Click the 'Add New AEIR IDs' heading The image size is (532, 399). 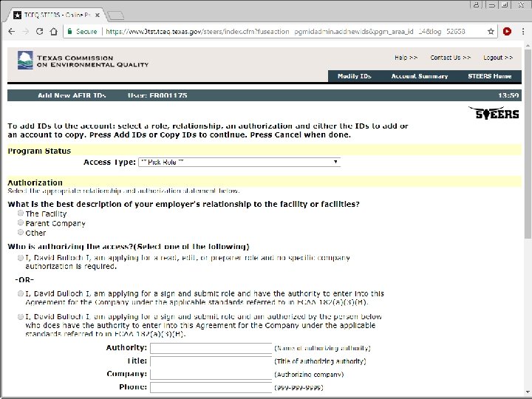pos(72,95)
